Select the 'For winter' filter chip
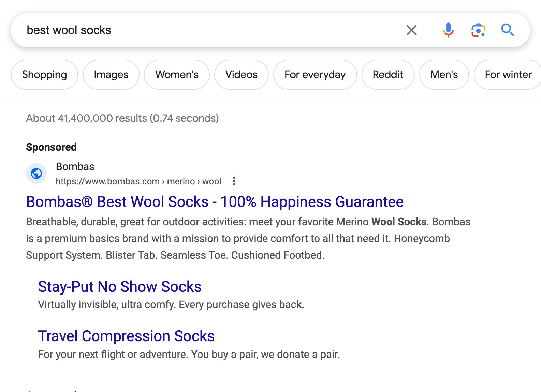The width and height of the screenshot is (541, 392). [508, 75]
